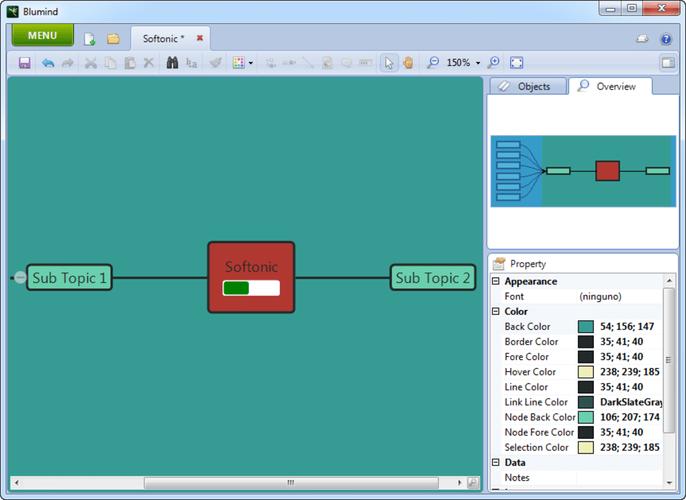Create new document with page icon
Image resolution: width=686 pixels, height=500 pixels.
click(89, 39)
